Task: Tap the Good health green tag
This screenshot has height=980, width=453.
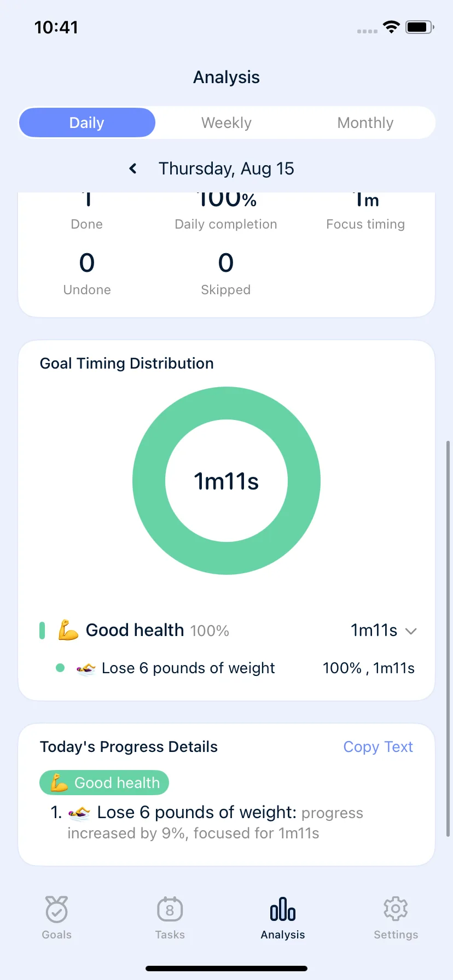Action: pos(104,783)
